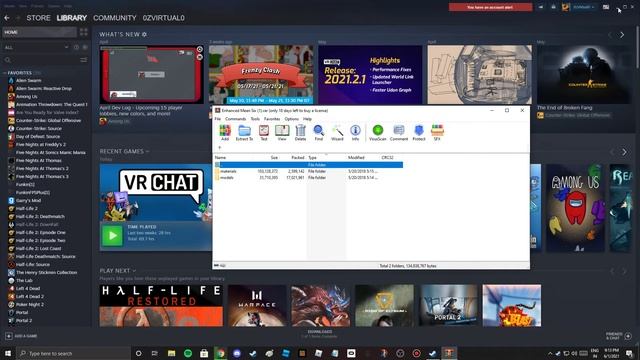Click the Steam back arrow

click(7, 18)
